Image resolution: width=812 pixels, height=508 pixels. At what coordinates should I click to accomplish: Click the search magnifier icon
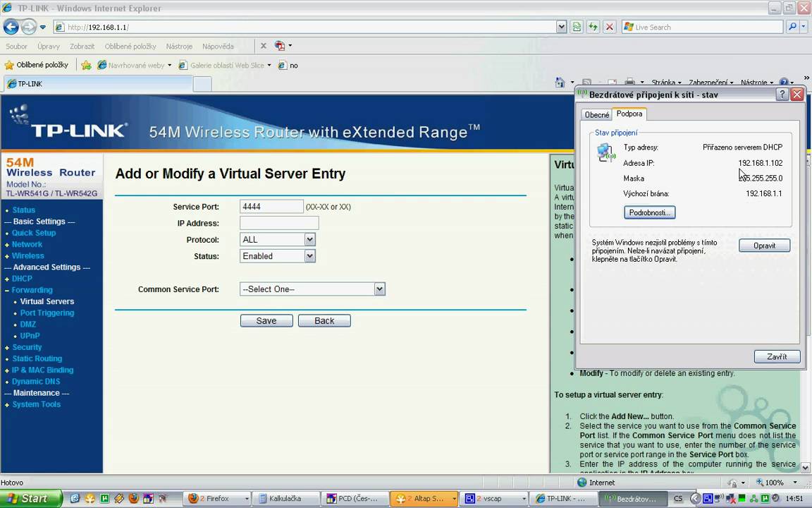792,27
